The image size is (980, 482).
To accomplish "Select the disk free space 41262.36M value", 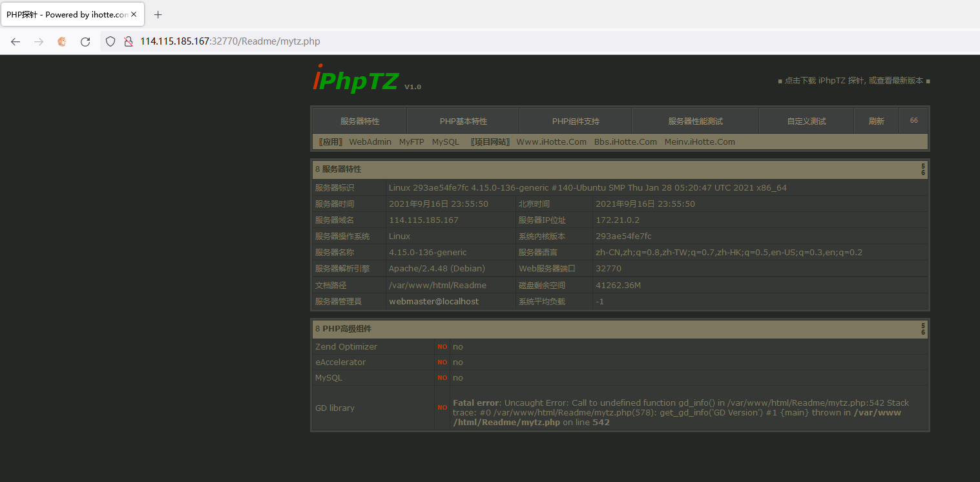I will (x=618, y=285).
